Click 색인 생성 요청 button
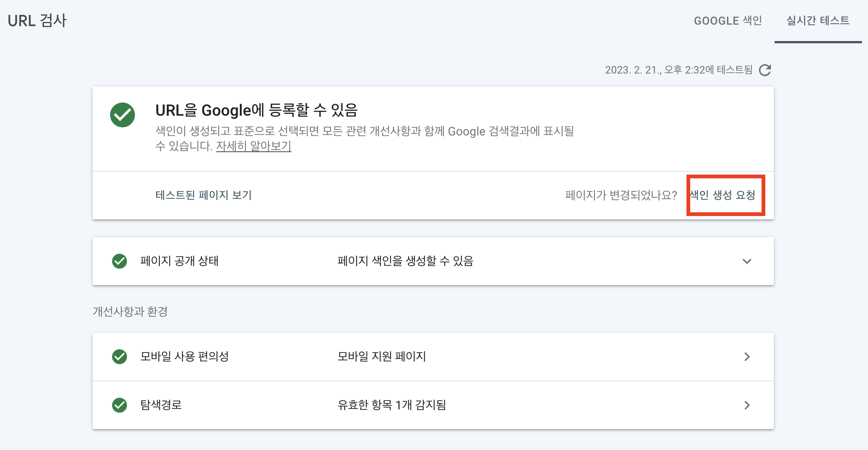The height and width of the screenshot is (450, 868). coord(723,195)
